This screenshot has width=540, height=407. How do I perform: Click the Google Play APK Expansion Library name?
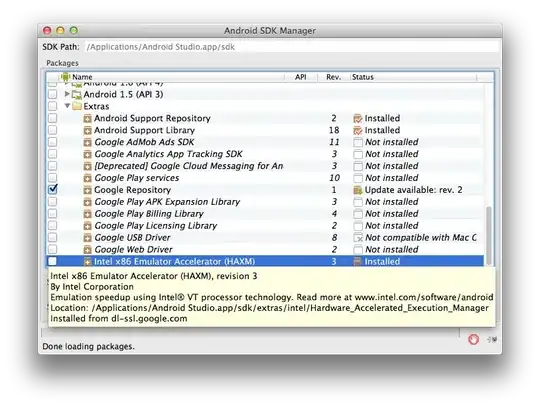pyautogui.click(x=167, y=202)
